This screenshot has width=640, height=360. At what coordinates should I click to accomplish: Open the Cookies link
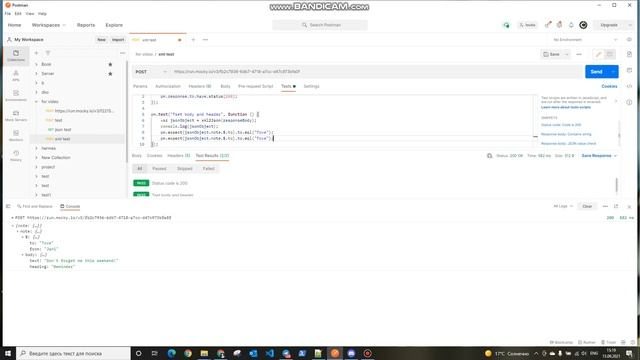[x=609, y=86]
